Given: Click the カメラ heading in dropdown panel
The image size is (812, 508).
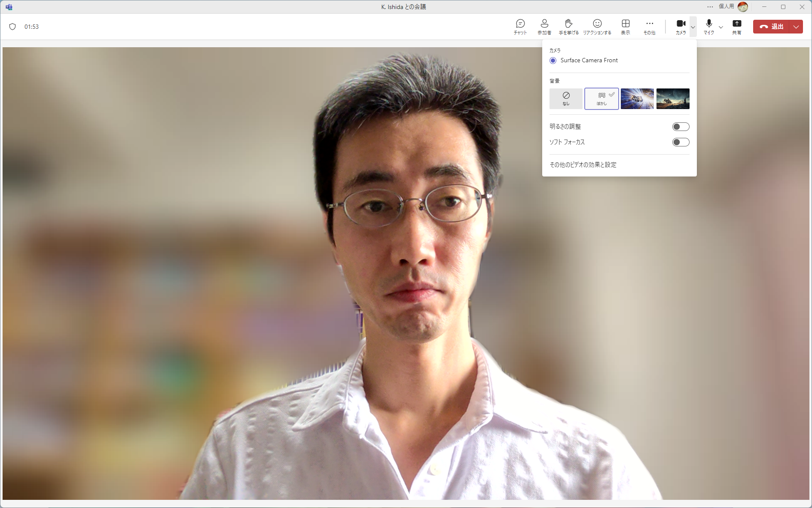Looking at the screenshot, I should coord(555,50).
